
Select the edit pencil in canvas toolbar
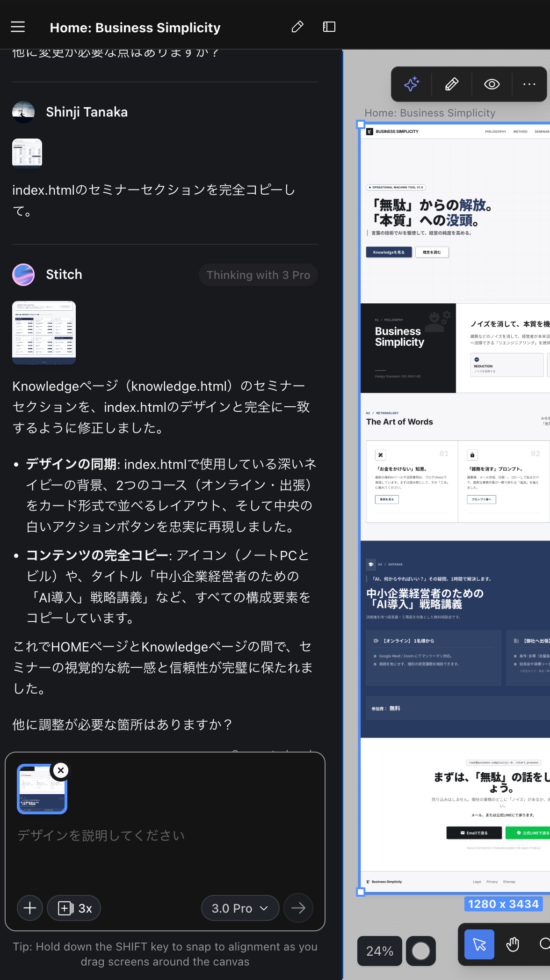(x=452, y=84)
